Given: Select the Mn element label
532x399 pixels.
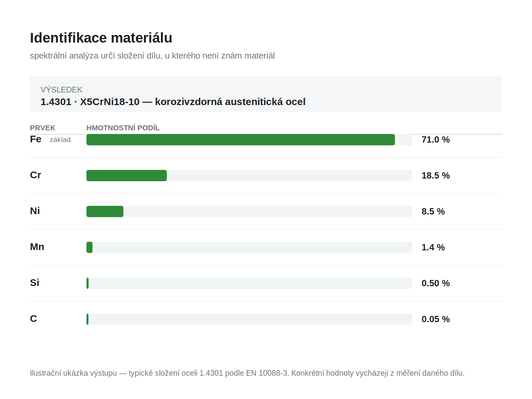Looking at the screenshot, I should [x=37, y=247].
